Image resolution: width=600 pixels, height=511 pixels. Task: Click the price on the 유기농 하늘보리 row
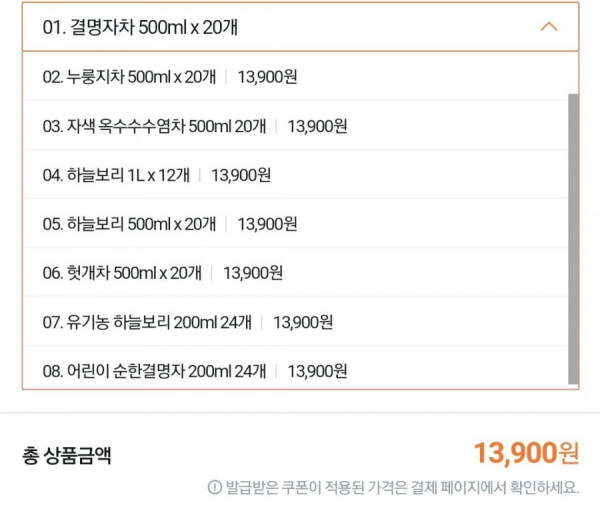pos(303,322)
